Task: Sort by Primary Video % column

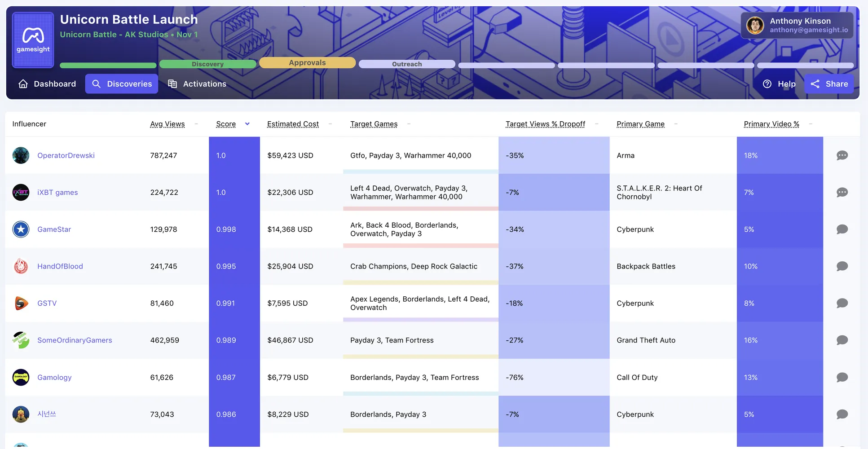Action: (x=771, y=124)
